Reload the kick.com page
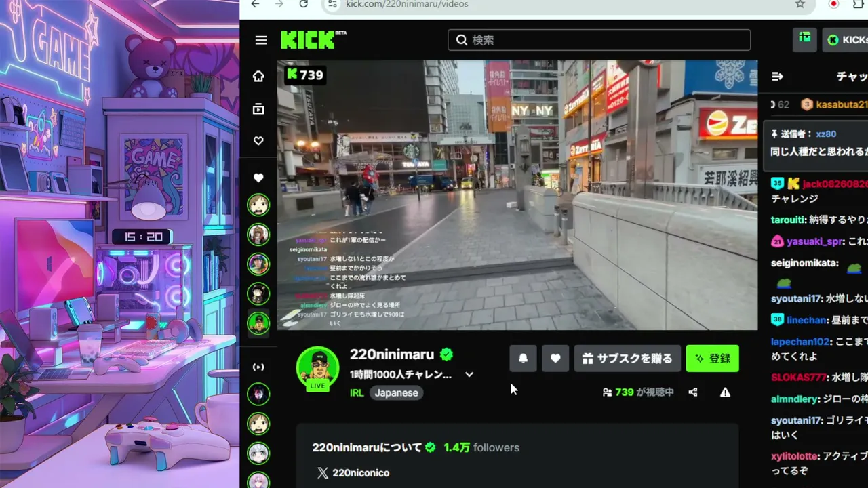Viewport: 868px width, 488px height. tap(304, 4)
